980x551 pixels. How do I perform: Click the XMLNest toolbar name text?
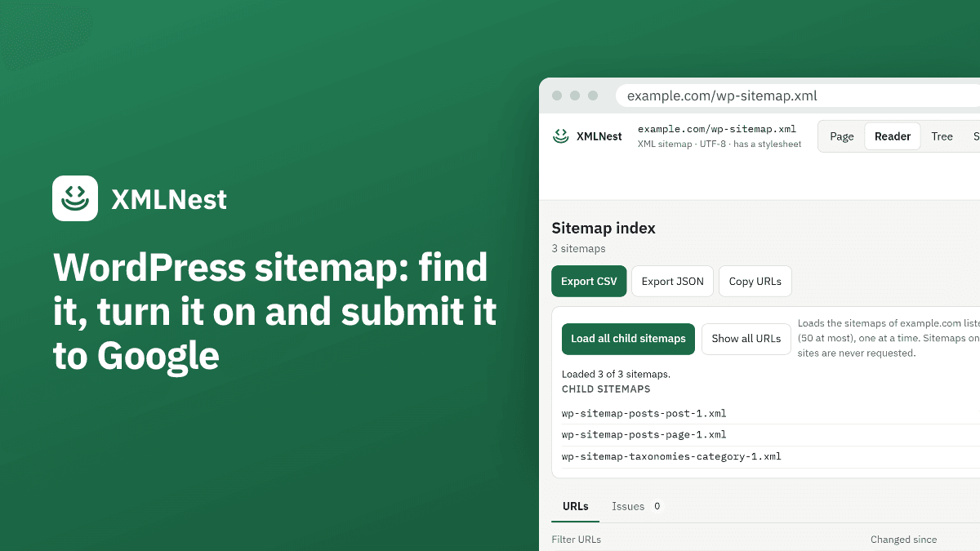(x=599, y=136)
